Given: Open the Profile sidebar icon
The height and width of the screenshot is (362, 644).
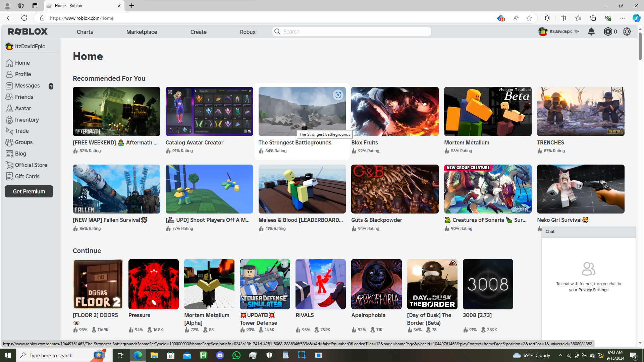Looking at the screenshot, I should point(9,74).
